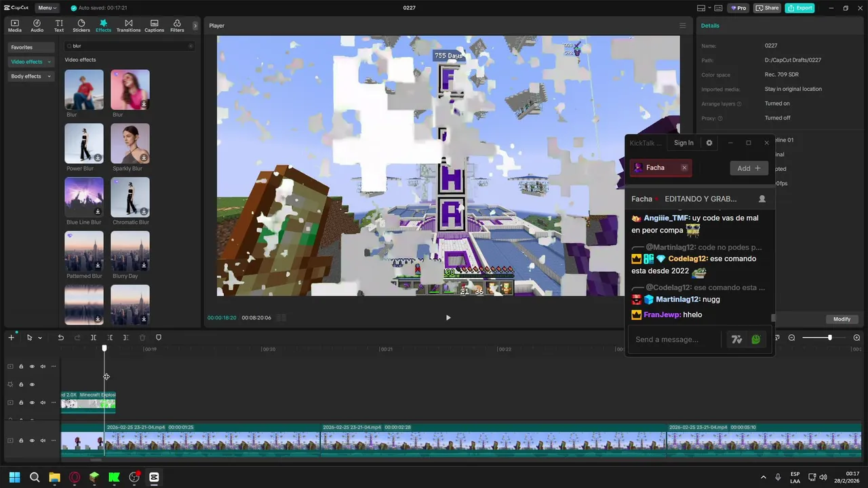Download the Power Blur effect
Screen dimensions: 868x488
click(98, 157)
